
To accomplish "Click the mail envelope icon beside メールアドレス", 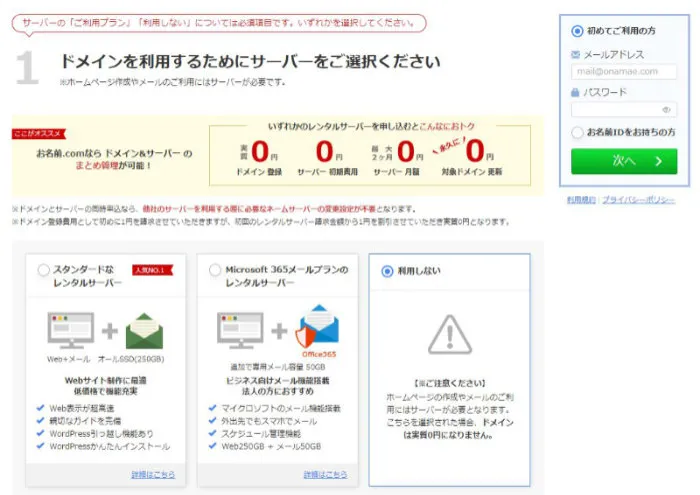I will (575, 54).
